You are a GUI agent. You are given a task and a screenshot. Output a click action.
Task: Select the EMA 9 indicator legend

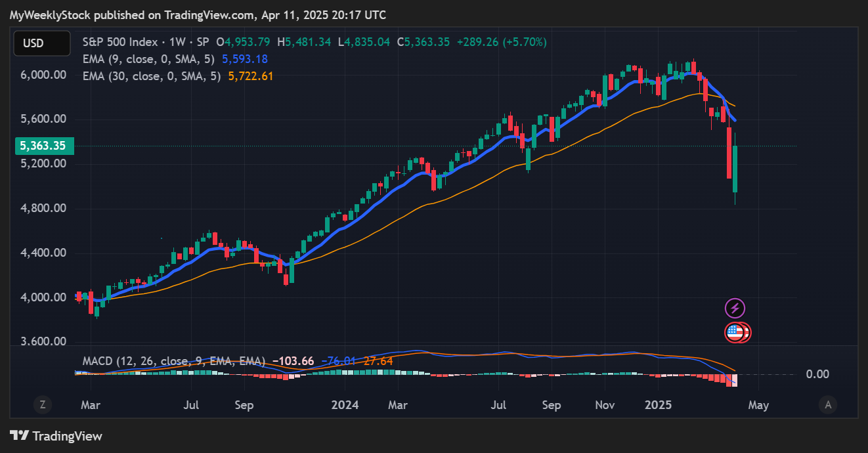pyautogui.click(x=148, y=59)
